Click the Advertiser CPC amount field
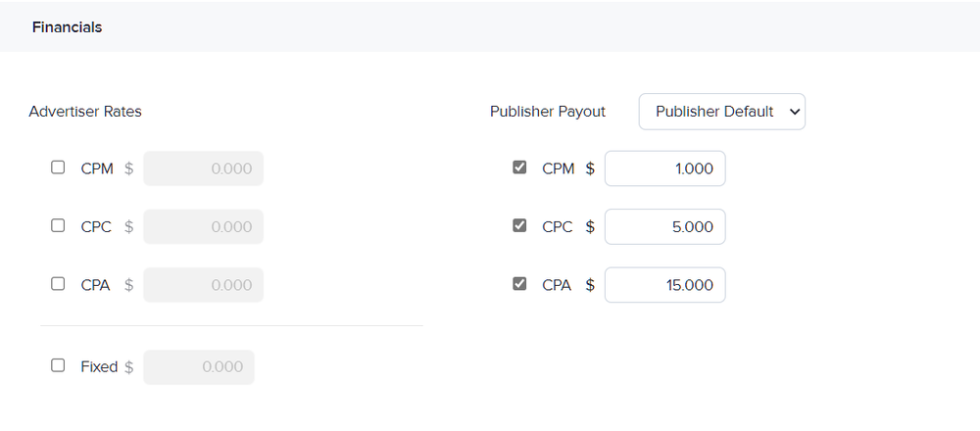Image resolution: width=980 pixels, height=431 pixels. (203, 226)
